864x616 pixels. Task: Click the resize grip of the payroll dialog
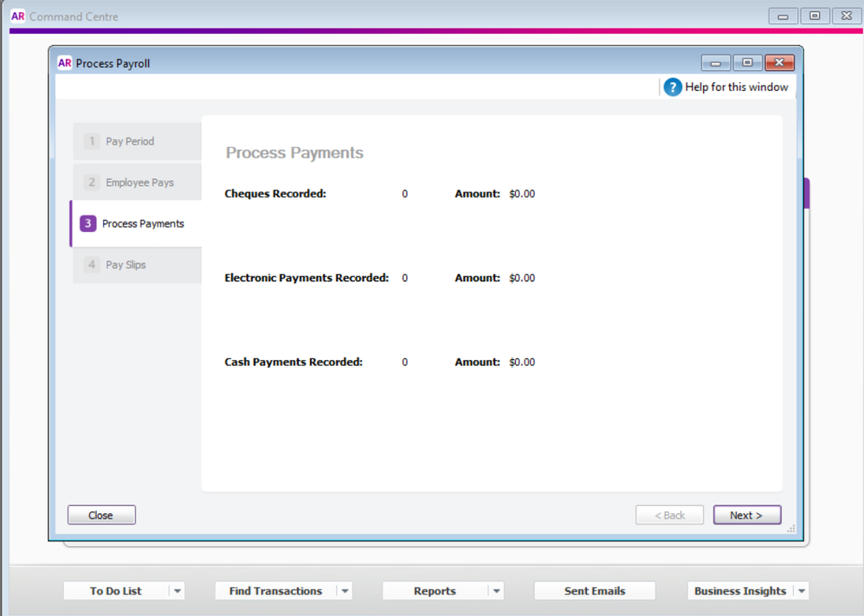[x=790, y=529]
